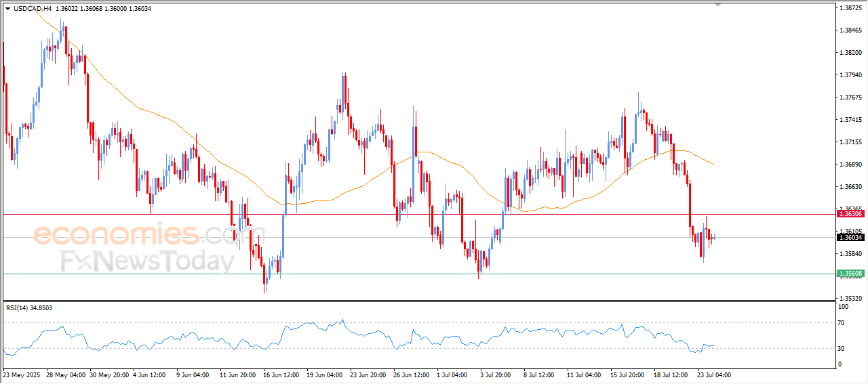
Task: Click the black 1.36034 current price tag
Action: pyautogui.click(x=851, y=237)
